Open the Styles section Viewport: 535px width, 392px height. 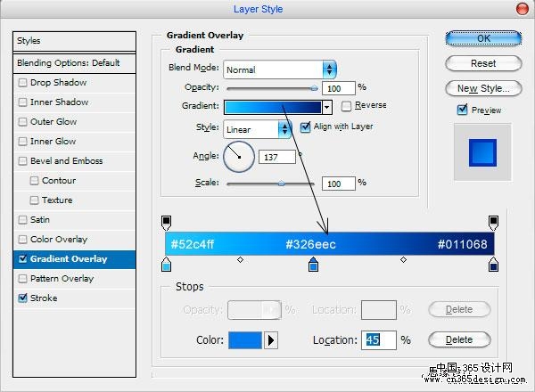coord(74,41)
